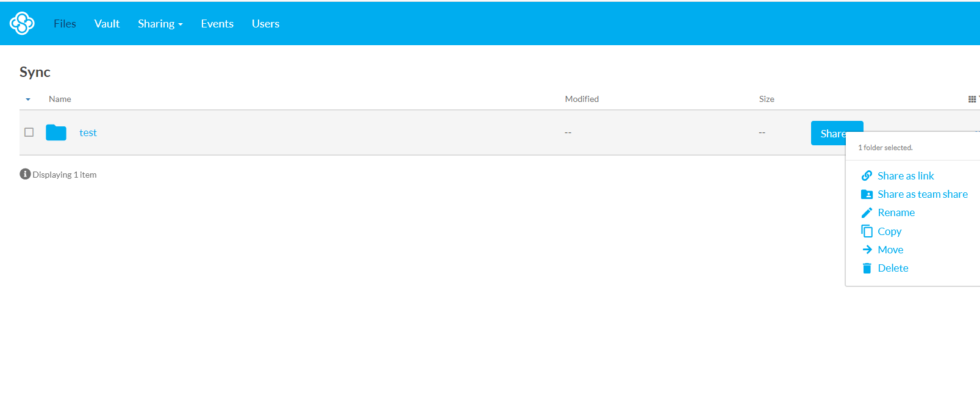The height and width of the screenshot is (420, 980).
Task: Expand the Sharing dropdown in the navbar
Action: click(160, 24)
